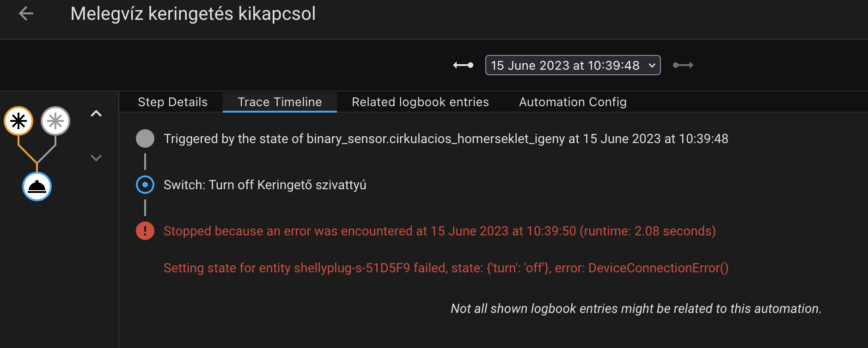
Task: Click the Stopped because an error message
Action: [x=440, y=231]
